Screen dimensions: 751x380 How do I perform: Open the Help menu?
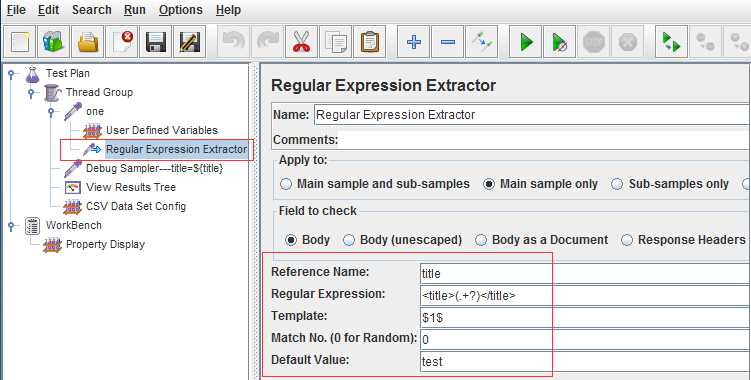coord(228,10)
